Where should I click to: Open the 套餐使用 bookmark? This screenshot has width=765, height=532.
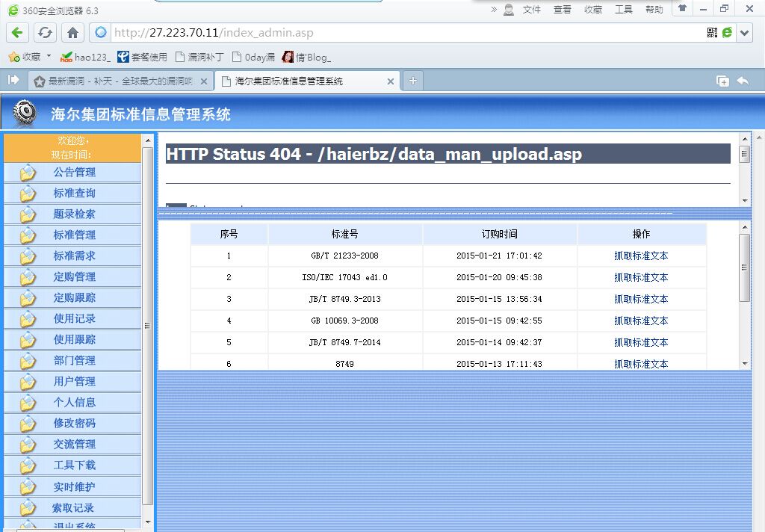tap(143, 57)
